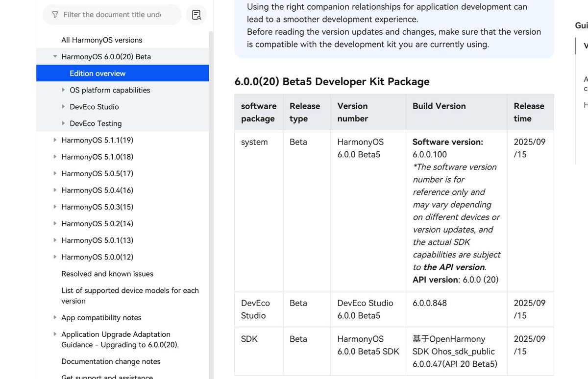Expand Application Upgrade Adaptation Guidance arrow
This screenshot has width=588, height=379.
55,334
